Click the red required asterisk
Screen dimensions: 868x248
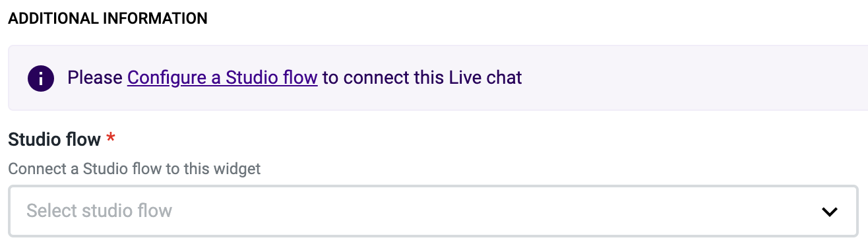click(x=111, y=137)
